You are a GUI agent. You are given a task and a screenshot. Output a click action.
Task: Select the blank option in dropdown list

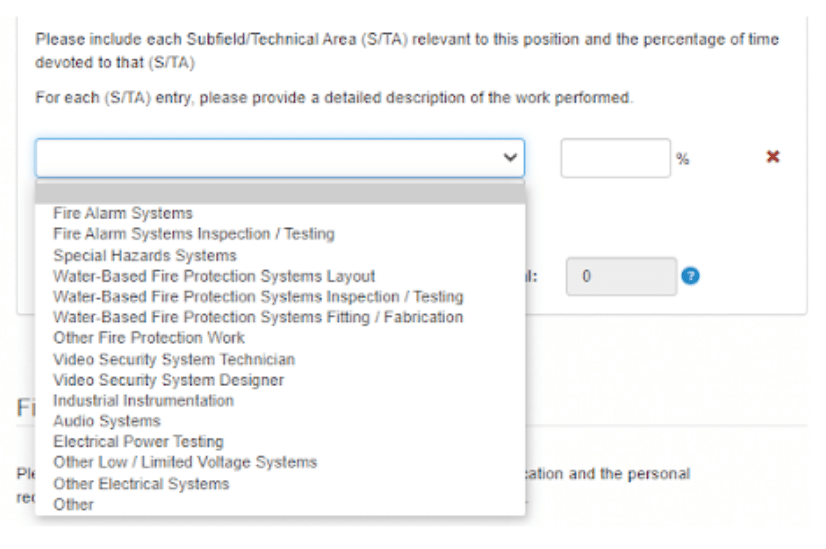pyautogui.click(x=280, y=194)
